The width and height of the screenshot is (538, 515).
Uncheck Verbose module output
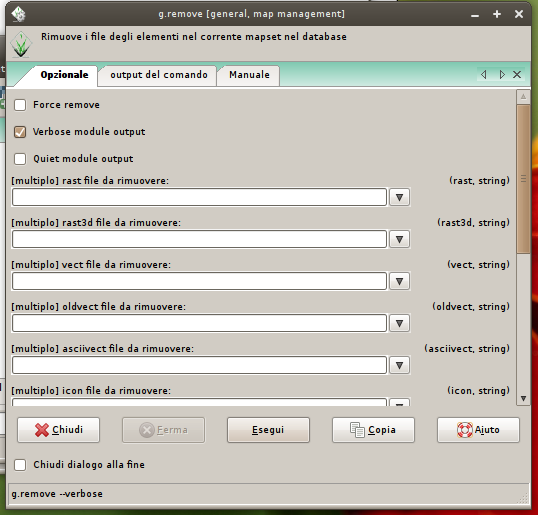tap(20, 132)
